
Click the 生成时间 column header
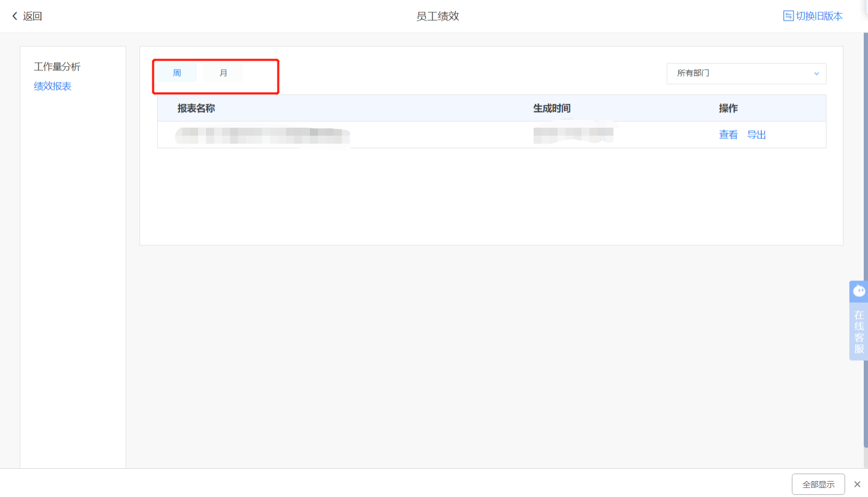coord(552,108)
